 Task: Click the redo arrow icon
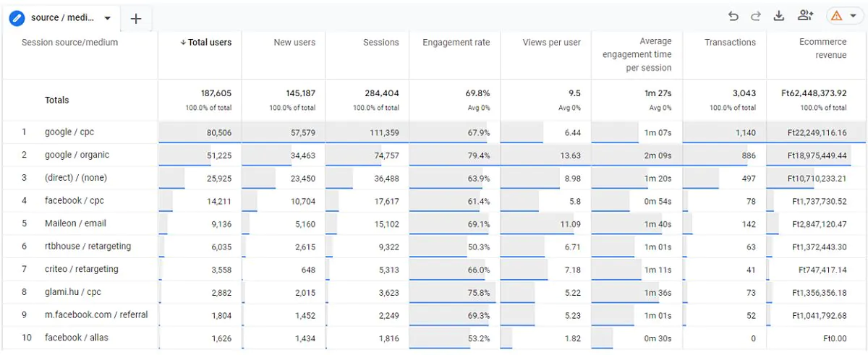point(757,17)
